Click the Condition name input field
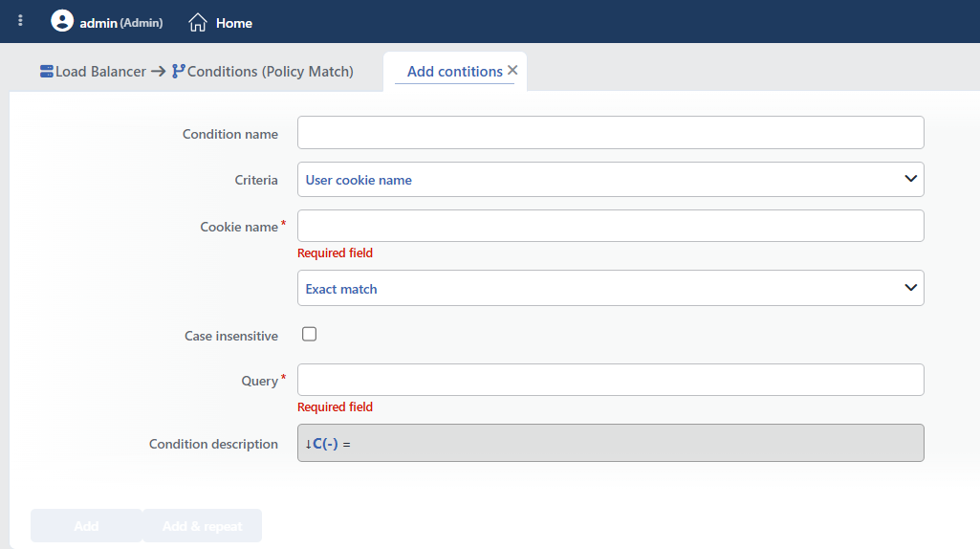 tap(611, 133)
